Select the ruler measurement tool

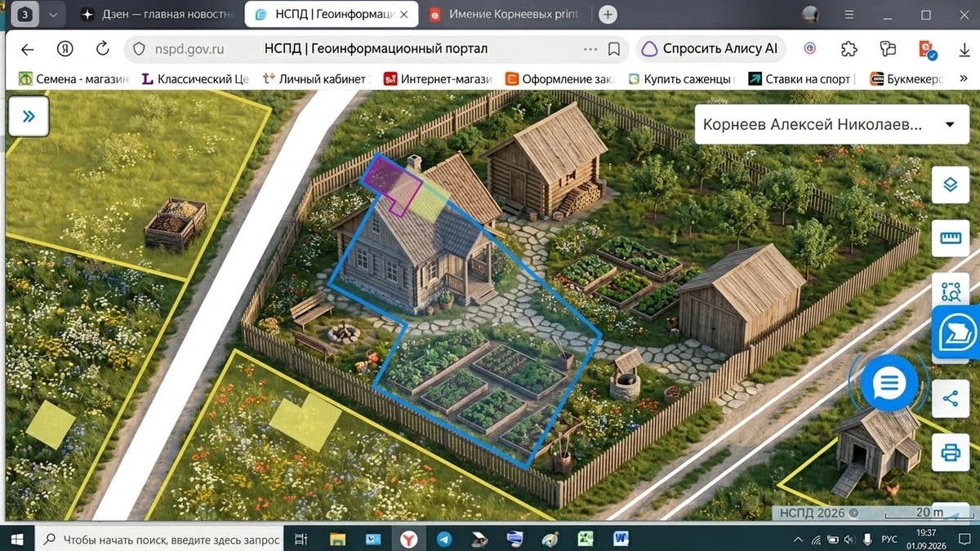coord(950,238)
